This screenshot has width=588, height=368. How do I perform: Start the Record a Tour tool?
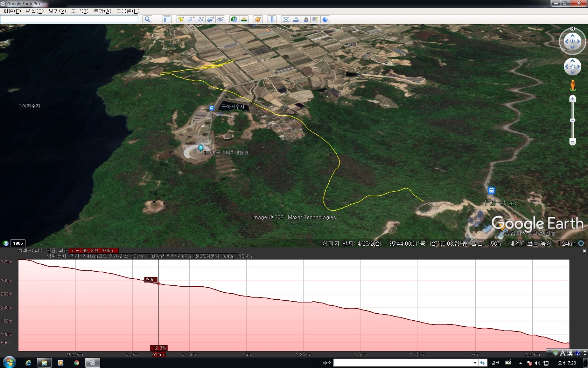(x=220, y=19)
